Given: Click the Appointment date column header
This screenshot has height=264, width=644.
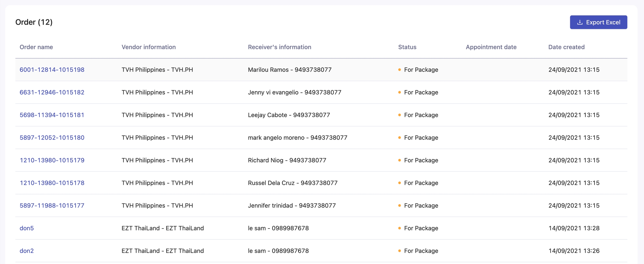Looking at the screenshot, I should click(x=491, y=47).
